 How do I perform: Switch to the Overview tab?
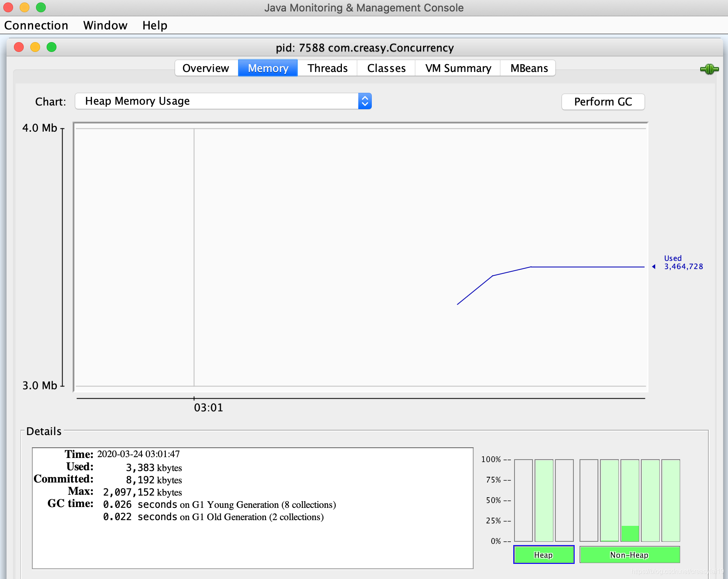pos(206,68)
